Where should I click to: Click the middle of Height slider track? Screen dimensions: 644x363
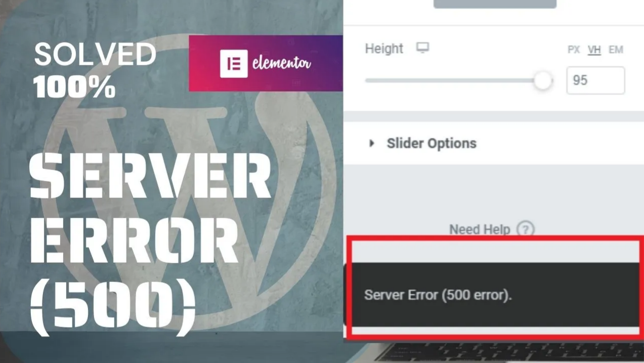[454, 80]
